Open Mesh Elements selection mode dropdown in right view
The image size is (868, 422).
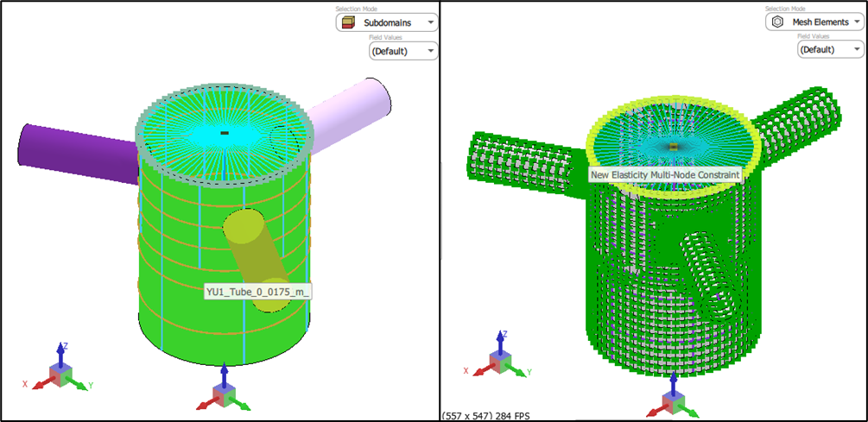click(x=814, y=22)
